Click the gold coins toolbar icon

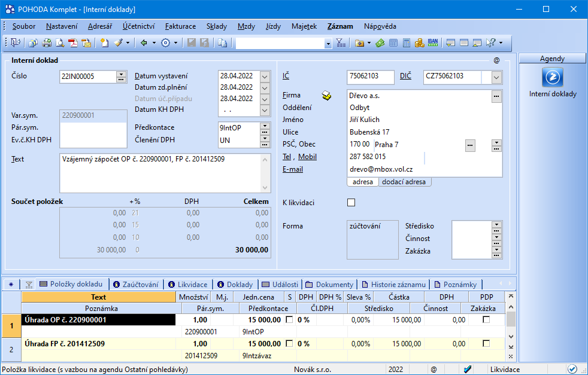tap(420, 43)
